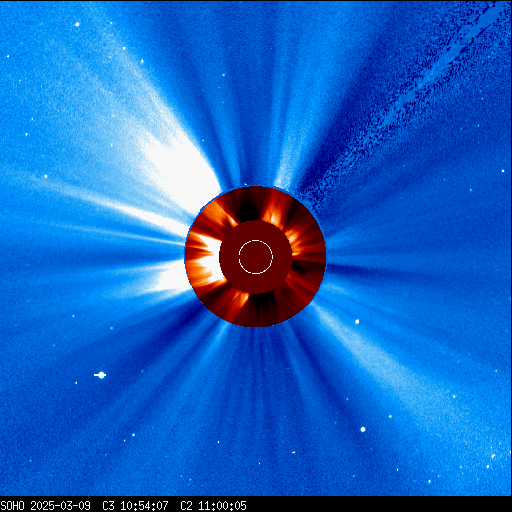Screen dimensions: 512x512
Task: Click the SOHO label in caption bar
Action: (13, 506)
